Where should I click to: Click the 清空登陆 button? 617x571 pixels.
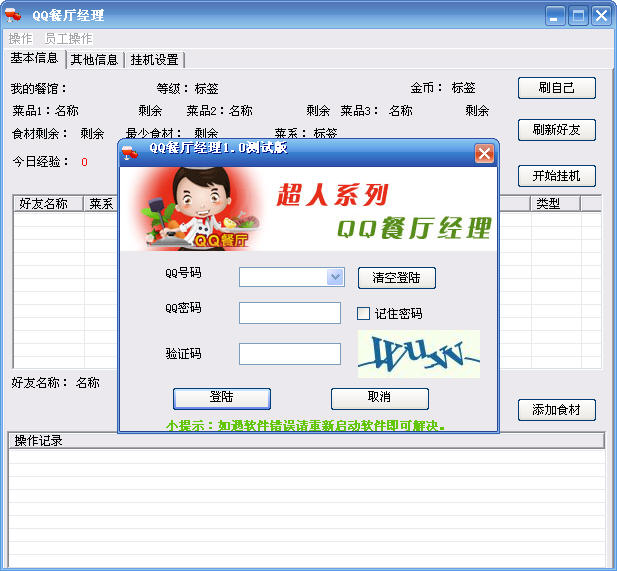tap(397, 278)
